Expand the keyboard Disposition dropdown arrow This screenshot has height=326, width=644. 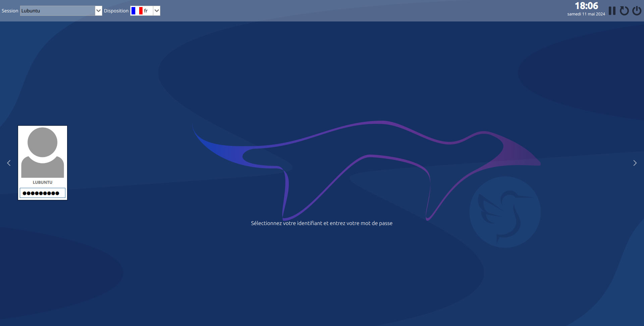click(157, 11)
